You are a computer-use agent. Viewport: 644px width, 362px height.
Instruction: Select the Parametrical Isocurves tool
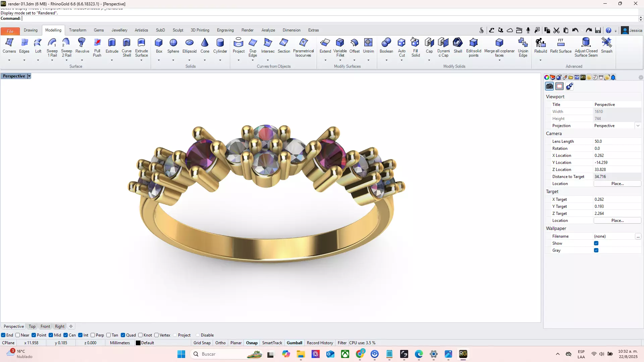(x=303, y=47)
